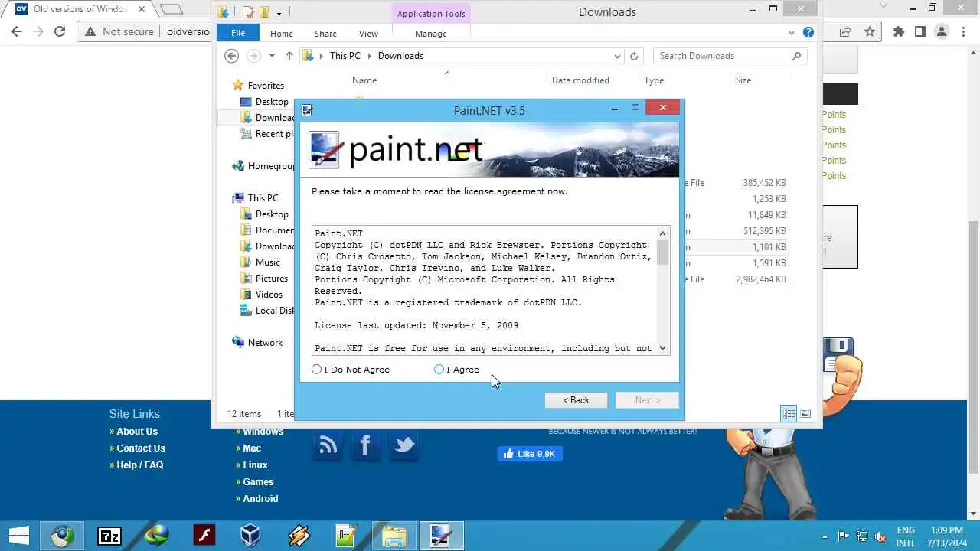Select the I Agree radio button
980x551 pixels.
click(439, 370)
